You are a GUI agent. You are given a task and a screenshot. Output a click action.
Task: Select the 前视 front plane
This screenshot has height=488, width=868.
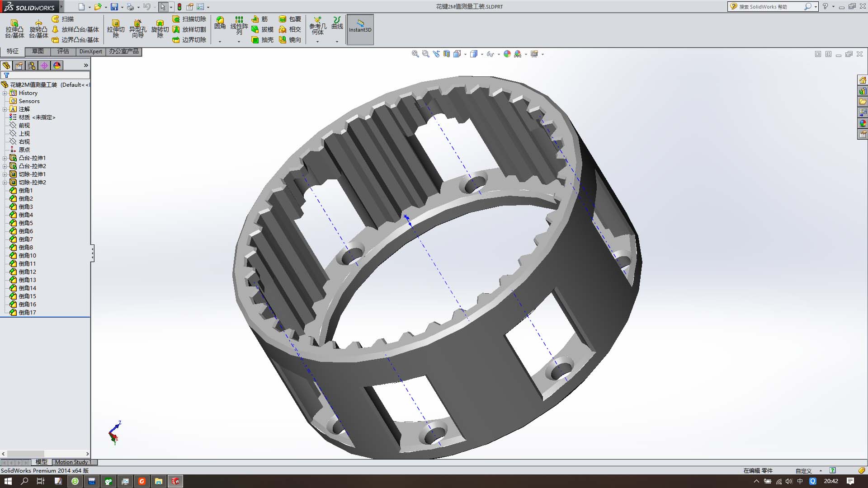coord(20,126)
